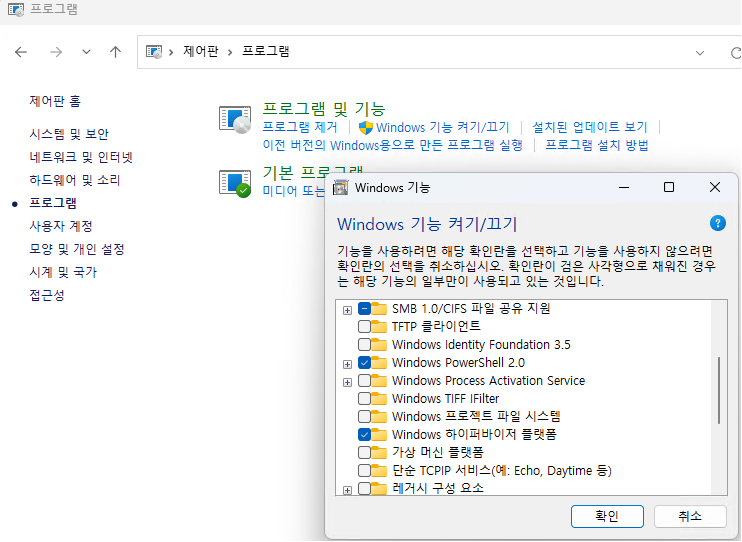742x542 pixels.
Task: Uncheck Windows PowerShell 2.0 checkbox
Action: tap(364, 363)
